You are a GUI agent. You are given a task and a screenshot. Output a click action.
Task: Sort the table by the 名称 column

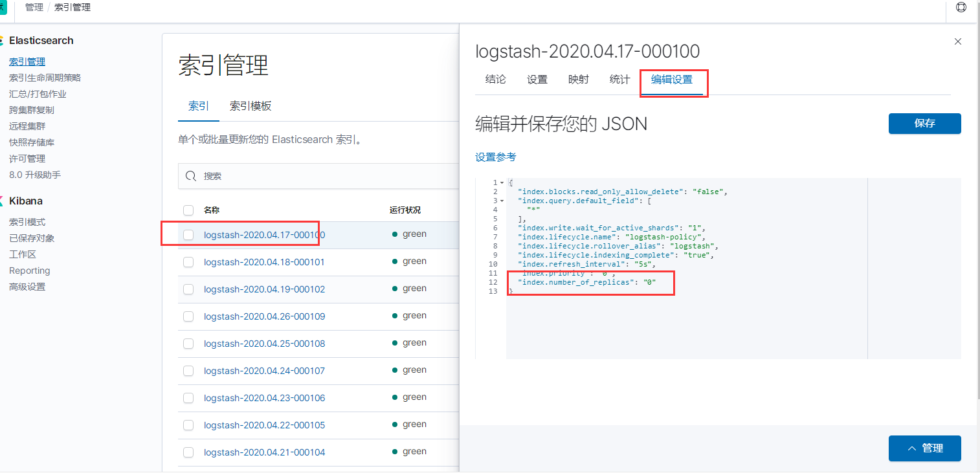point(212,210)
